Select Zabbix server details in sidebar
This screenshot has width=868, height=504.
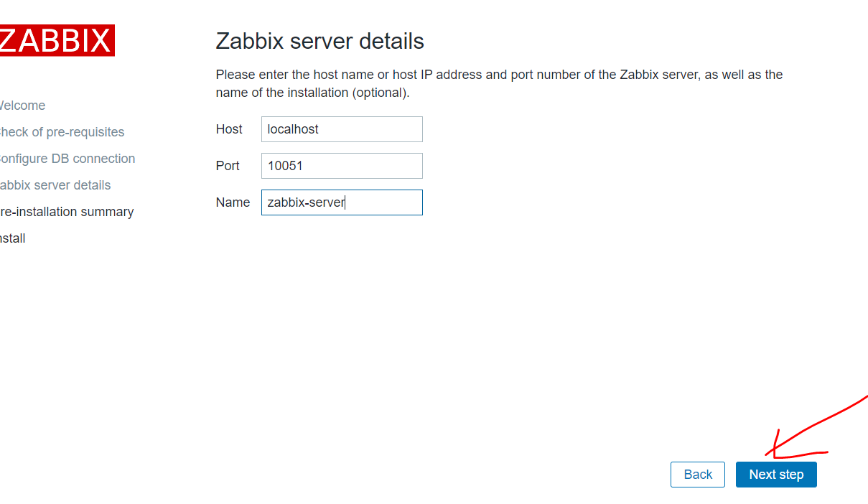tap(55, 185)
